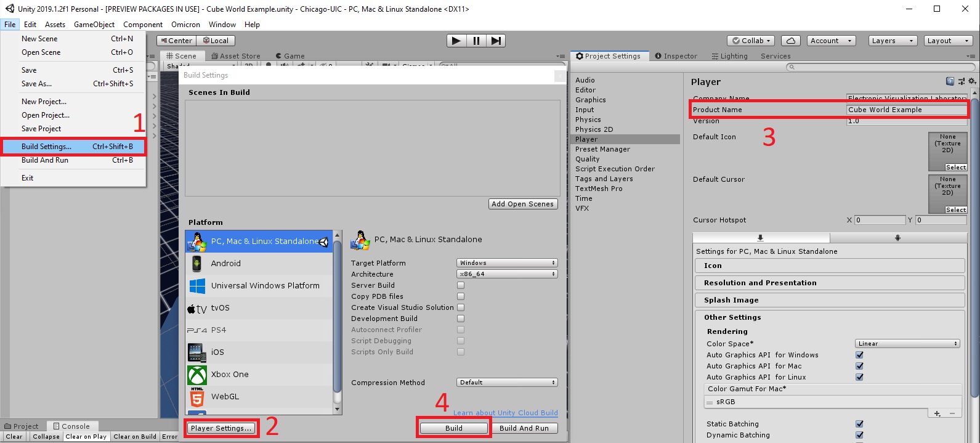Pause the game with the pause button
The image size is (980, 443).
pos(476,41)
